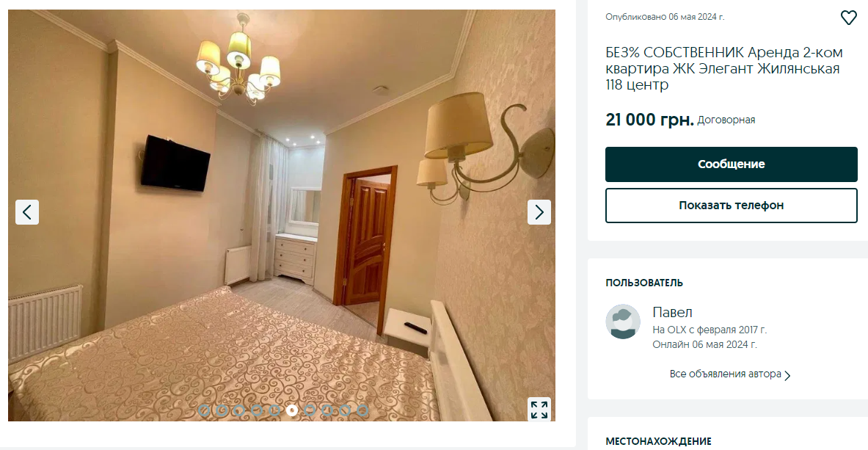The image size is (868, 450).
Task: Click the bedroom photo to enlarge
Action: pyautogui.click(x=281, y=215)
